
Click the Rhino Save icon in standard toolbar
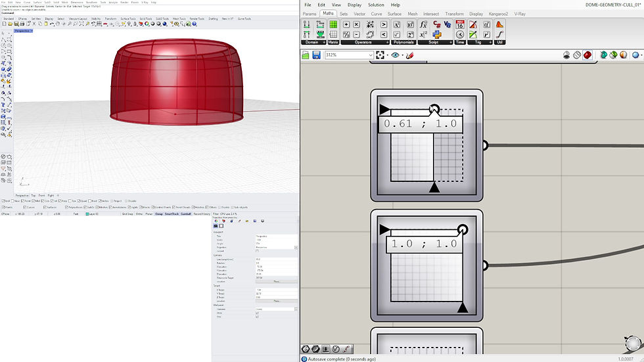(x=16, y=24)
